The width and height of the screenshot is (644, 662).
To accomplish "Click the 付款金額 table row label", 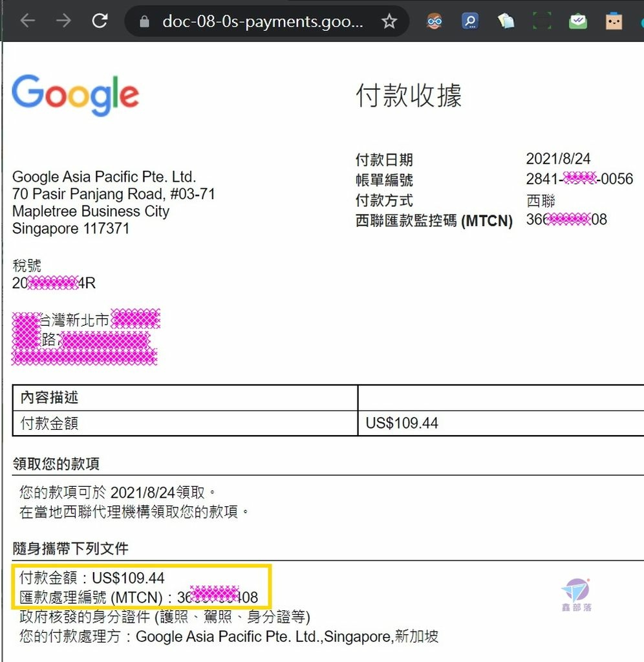I will pos(49,423).
